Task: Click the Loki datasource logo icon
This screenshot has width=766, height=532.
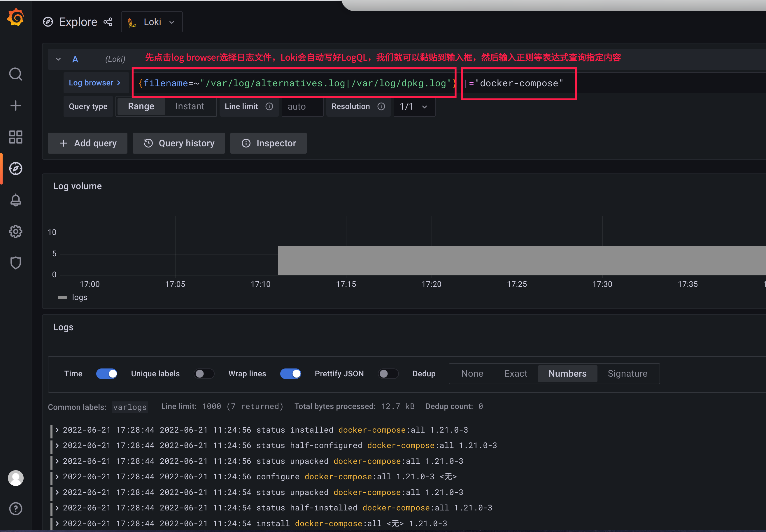Action: (x=132, y=22)
